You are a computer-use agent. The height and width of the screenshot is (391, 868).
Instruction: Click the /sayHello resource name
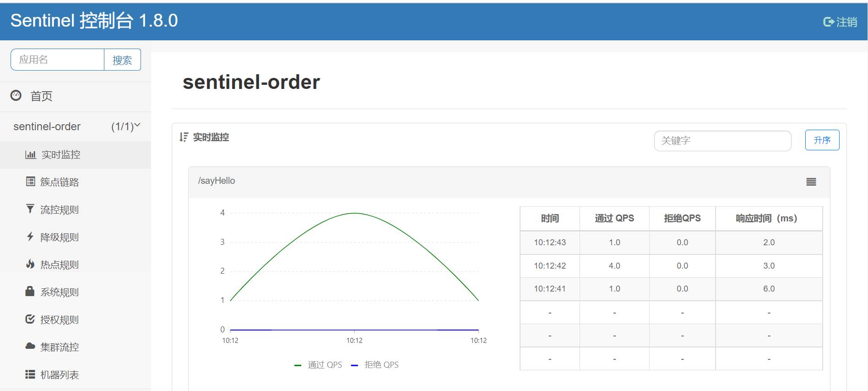[x=217, y=181]
